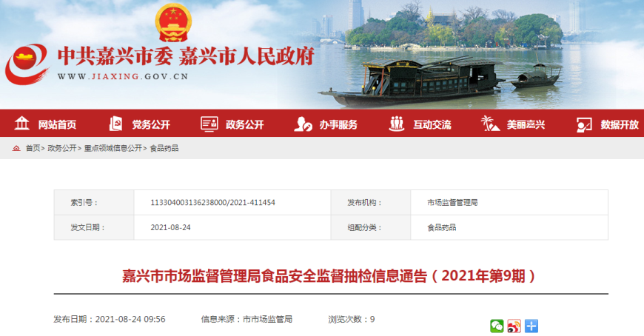Go to 政务公开 in the breadcrumb
This screenshot has height=336, width=644.
pyautogui.click(x=62, y=148)
